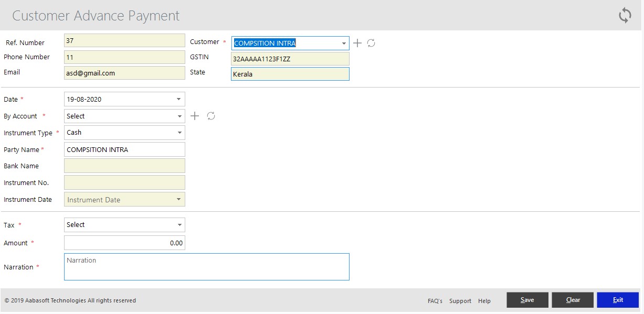This screenshot has height=314, width=644.
Task: Open the Instrument Date dropdown
Action: 178,200
